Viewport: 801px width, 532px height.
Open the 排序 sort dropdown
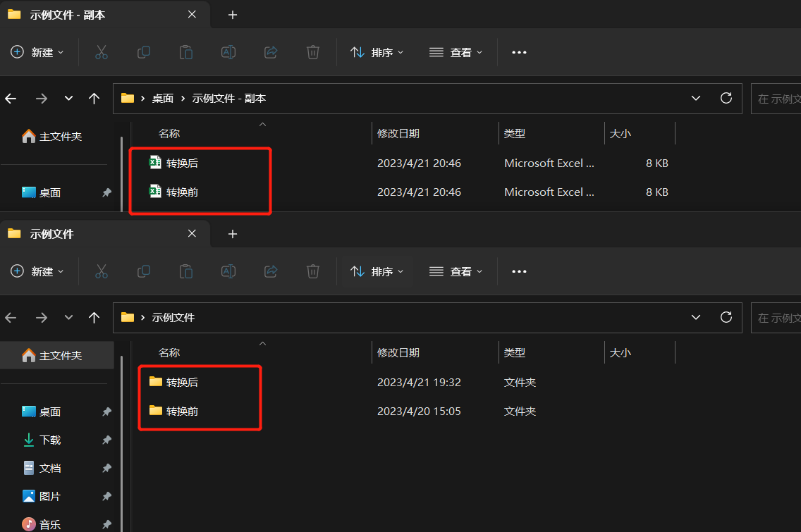[x=377, y=52]
